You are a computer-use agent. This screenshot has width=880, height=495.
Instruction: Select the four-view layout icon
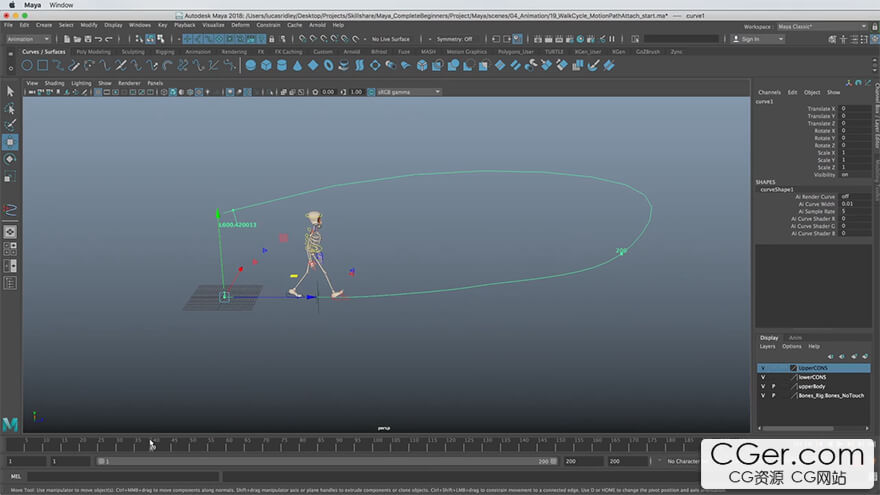(10, 249)
